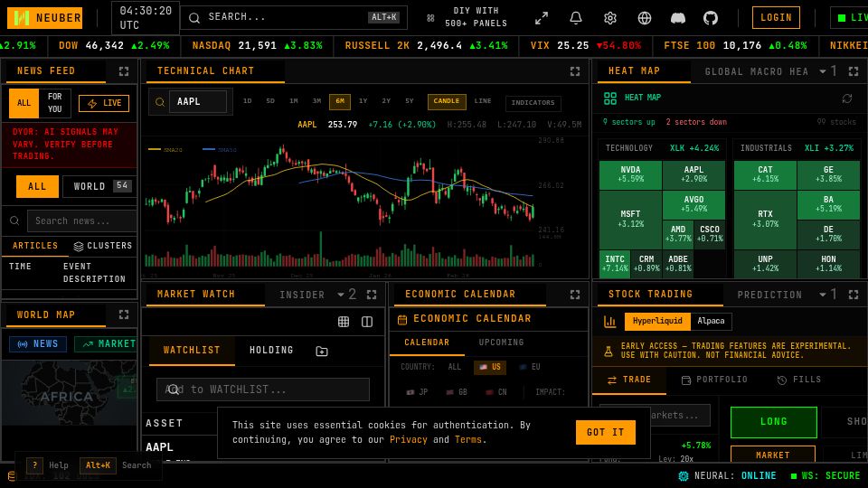
Task: Open the INDICATORS dropdown
Action: (533, 103)
